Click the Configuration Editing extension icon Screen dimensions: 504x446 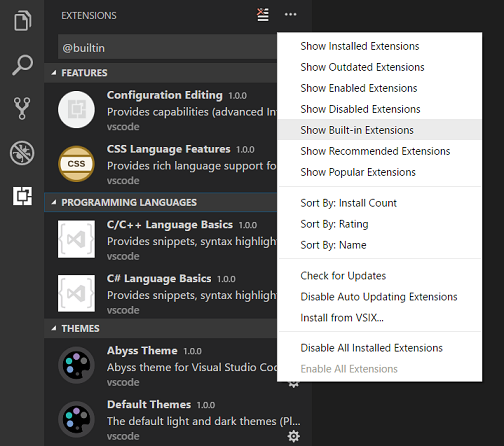[76, 109]
